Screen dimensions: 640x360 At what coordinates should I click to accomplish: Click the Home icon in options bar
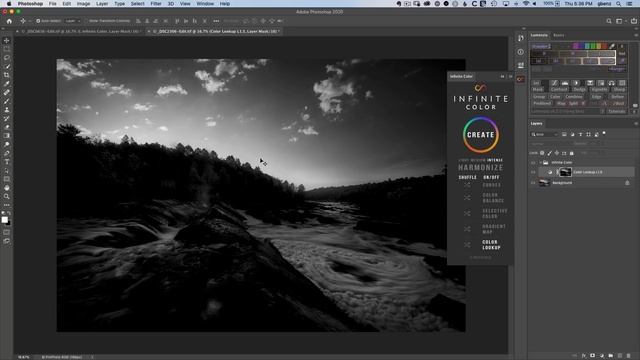pos(9,21)
